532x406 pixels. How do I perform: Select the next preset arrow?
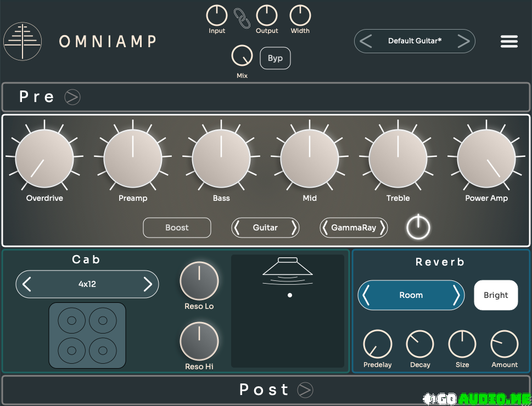click(x=463, y=41)
